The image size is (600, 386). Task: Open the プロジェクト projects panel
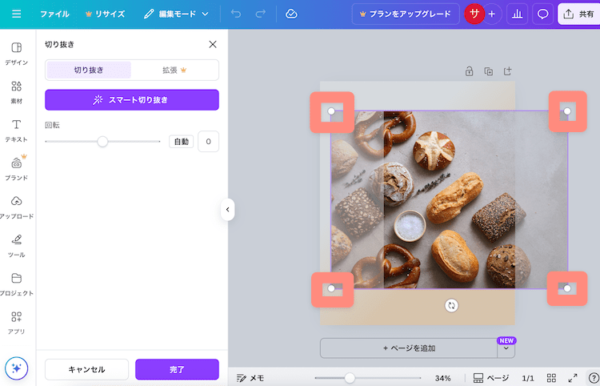point(16,284)
